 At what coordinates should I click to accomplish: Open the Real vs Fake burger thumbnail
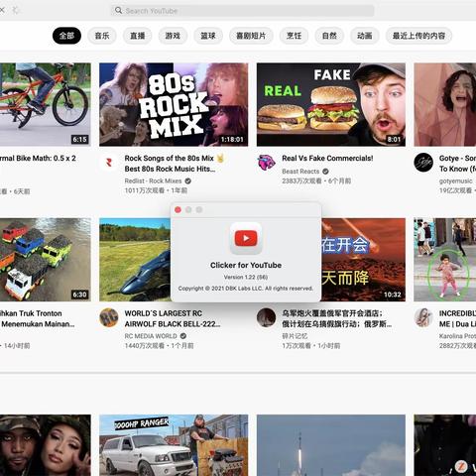point(331,104)
